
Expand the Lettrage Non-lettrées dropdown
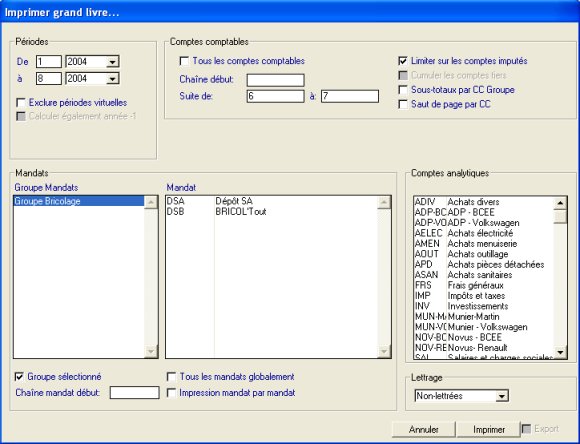click(x=501, y=396)
